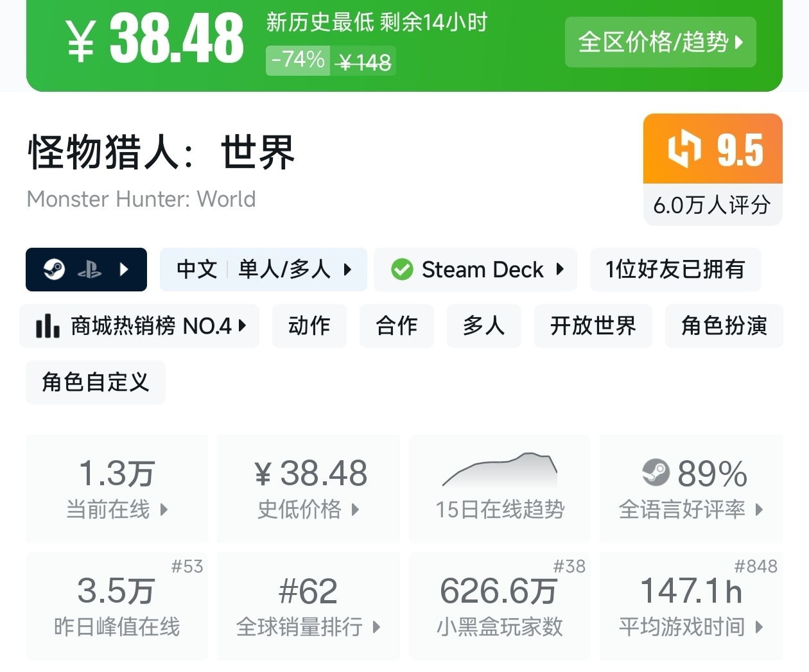The width and height of the screenshot is (809, 672).
Task: Click the green Steam Deck verified checkmark
Action: point(402,270)
